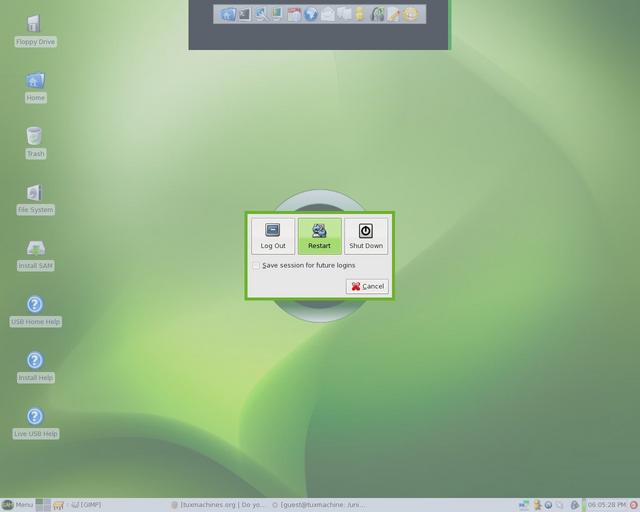Image resolution: width=640 pixels, height=512 pixels.
Task: Cancel the logout dialog
Action: (x=367, y=286)
